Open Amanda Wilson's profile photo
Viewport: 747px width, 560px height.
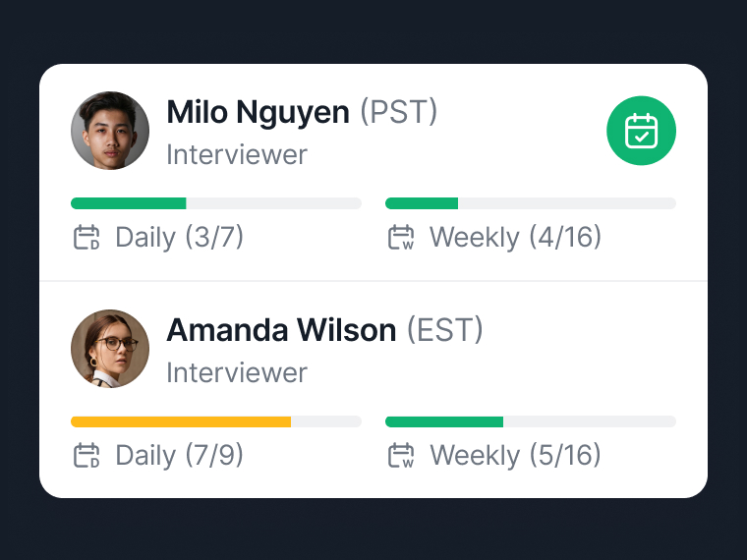click(x=110, y=349)
